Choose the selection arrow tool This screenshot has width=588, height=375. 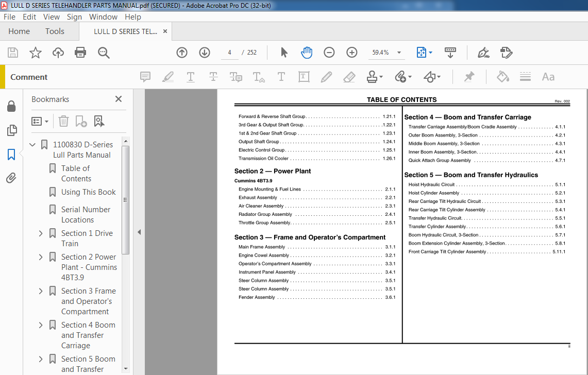tap(284, 53)
